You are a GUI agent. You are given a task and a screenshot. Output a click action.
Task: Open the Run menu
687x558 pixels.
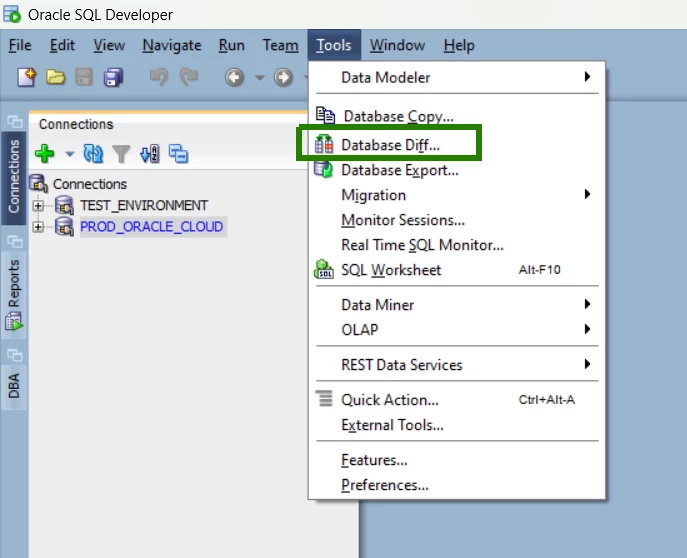click(x=231, y=45)
